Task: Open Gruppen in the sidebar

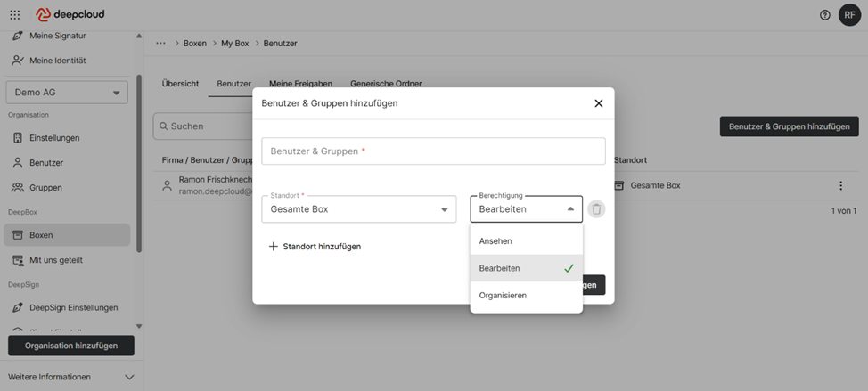Action: click(45, 188)
